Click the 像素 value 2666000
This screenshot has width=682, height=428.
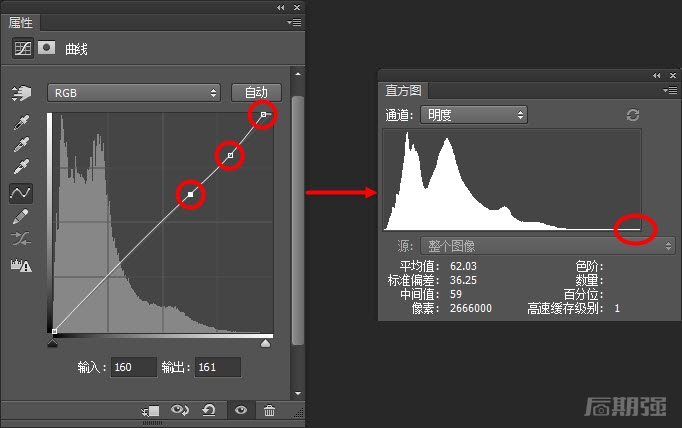coord(471,308)
